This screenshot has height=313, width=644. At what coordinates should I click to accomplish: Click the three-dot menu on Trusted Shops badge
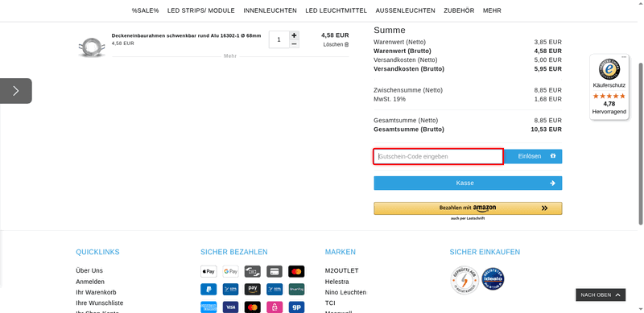(624, 57)
